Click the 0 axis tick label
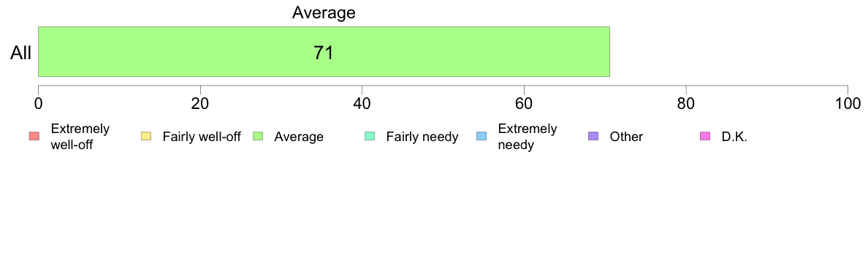 tap(38, 103)
